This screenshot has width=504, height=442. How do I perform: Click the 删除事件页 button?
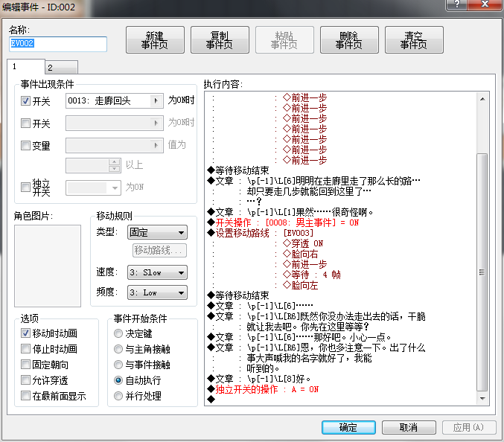pos(349,40)
